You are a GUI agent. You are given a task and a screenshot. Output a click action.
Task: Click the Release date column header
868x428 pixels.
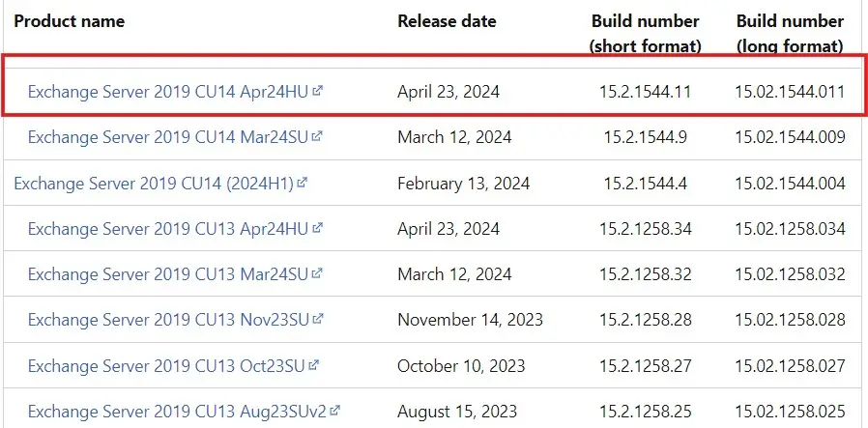pos(447,20)
